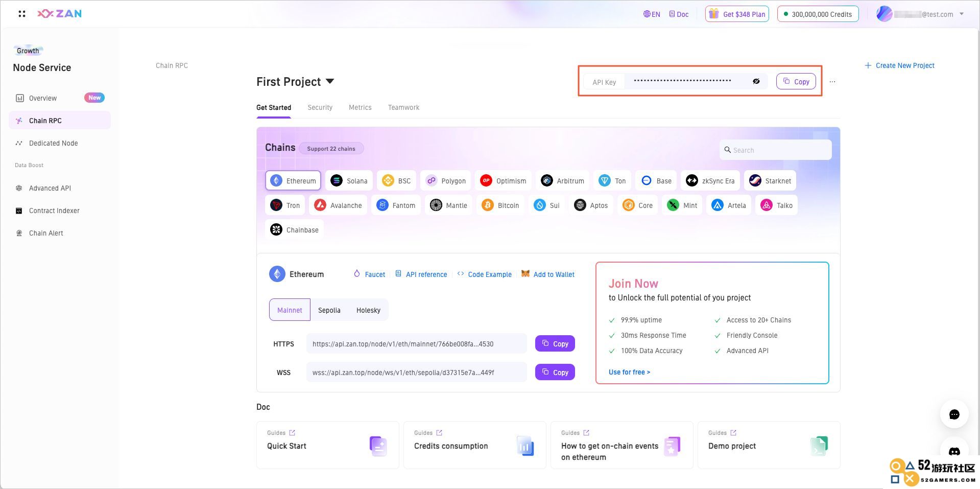View 300,000,000 Credits balance
This screenshot has height=489, width=980.
tap(818, 14)
